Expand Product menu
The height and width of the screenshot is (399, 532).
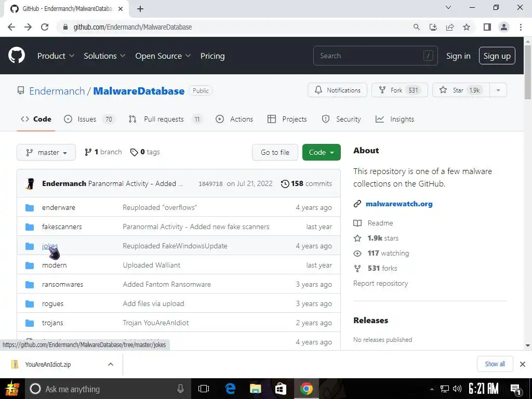pyautogui.click(x=56, y=56)
